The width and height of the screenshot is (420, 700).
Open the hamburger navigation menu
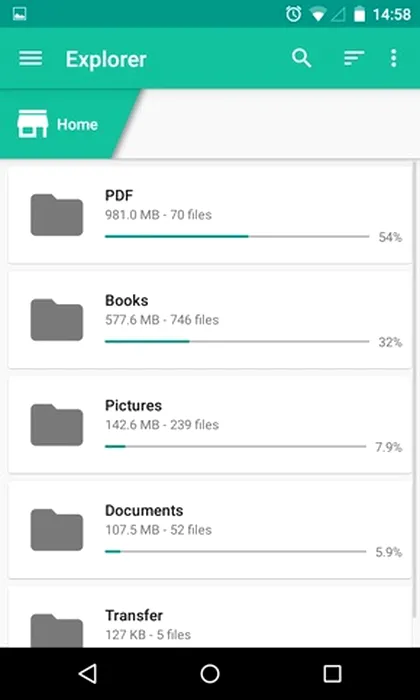31,58
